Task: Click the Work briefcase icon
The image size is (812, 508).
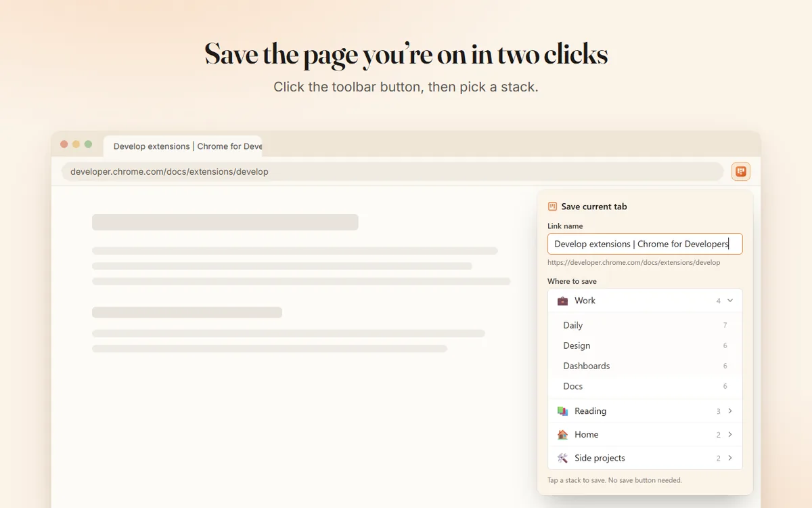Action: coord(562,301)
